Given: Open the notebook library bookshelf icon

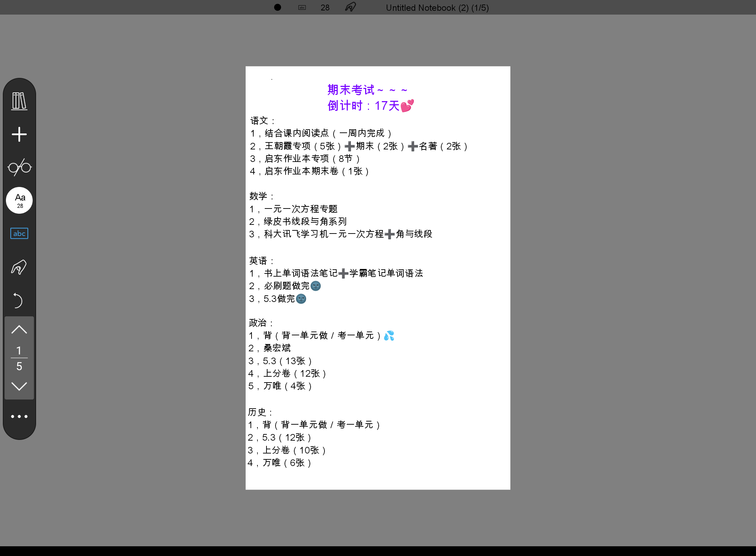Looking at the screenshot, I should [x=19, y=101].
